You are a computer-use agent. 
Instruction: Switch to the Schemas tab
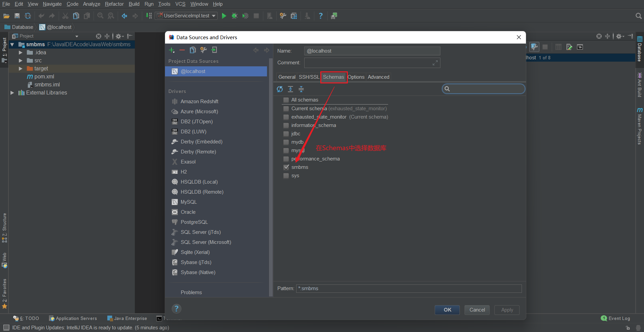(x=333, y=77)
